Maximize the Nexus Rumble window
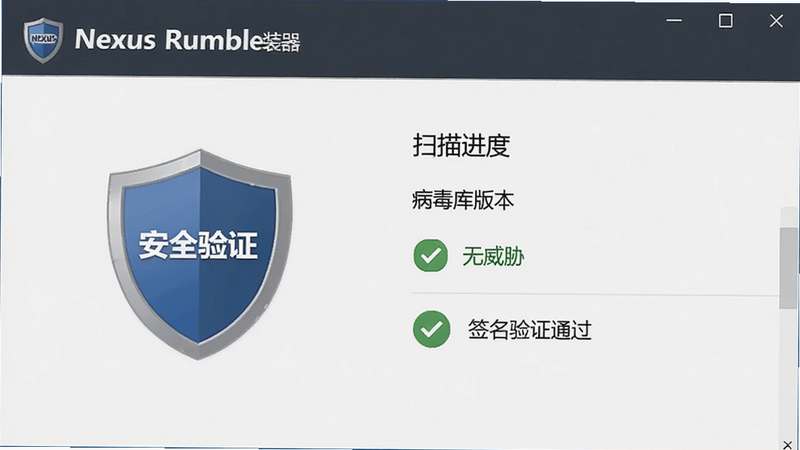Screen dimensions: 800x450 (x=726, y=21)
